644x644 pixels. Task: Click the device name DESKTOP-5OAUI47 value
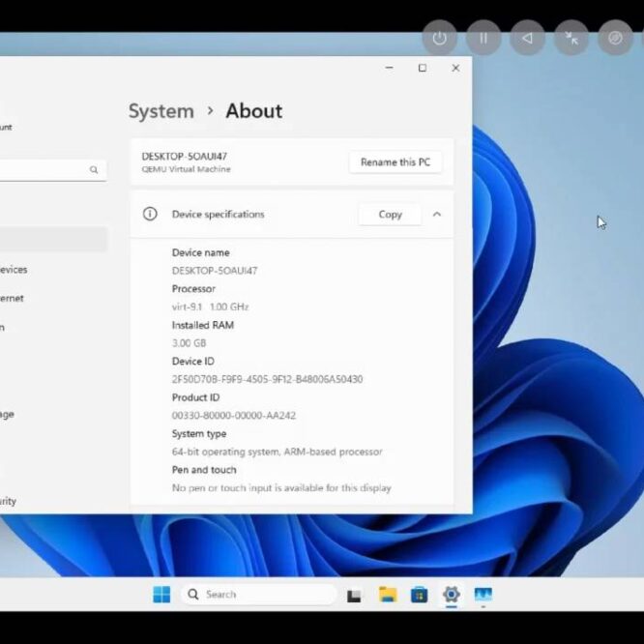[x=215, y=271]
